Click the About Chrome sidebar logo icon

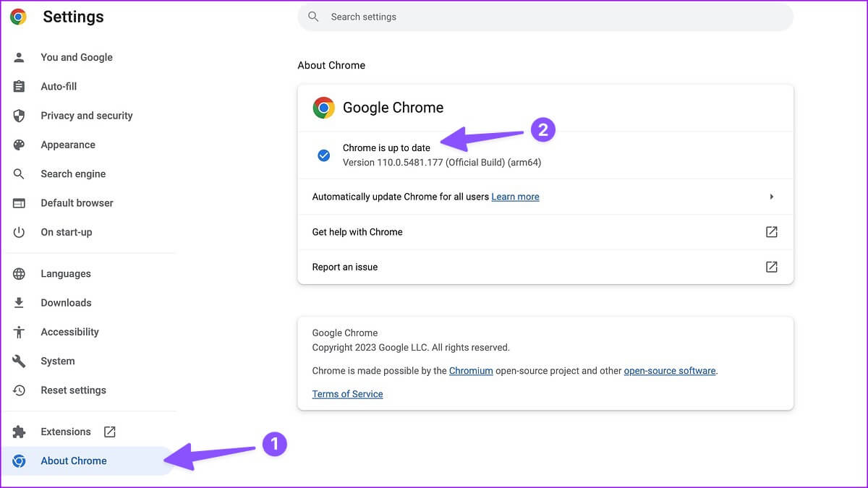click(19, 461)
